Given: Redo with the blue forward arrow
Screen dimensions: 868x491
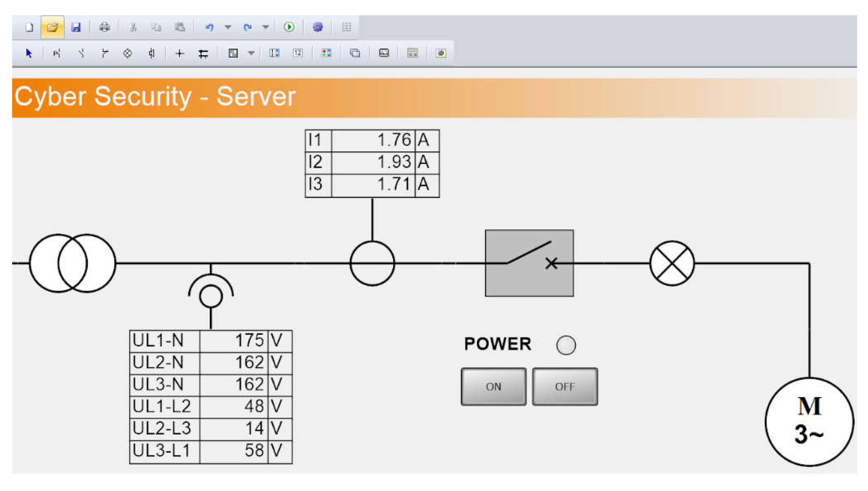Looking at the screenshot, I should 248,27.
